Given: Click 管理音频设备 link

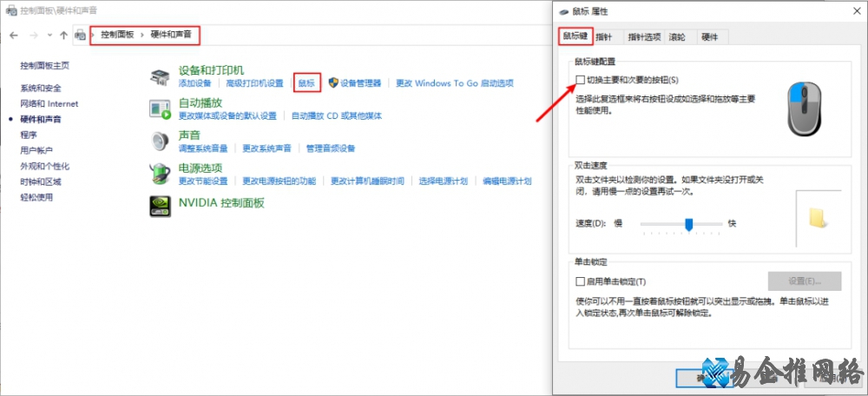Looking at the screenshot, I should [x=331, y=148].
